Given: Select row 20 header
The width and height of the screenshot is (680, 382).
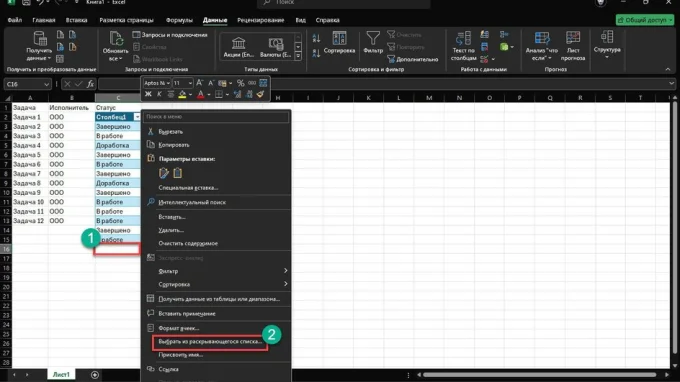Looking at the screenshot, I should pos(6,287).
